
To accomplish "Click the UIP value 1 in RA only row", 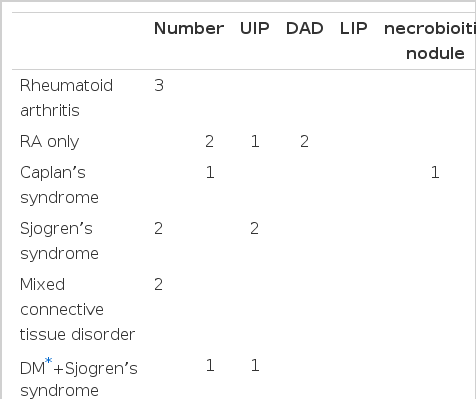I will pos(255,142).
